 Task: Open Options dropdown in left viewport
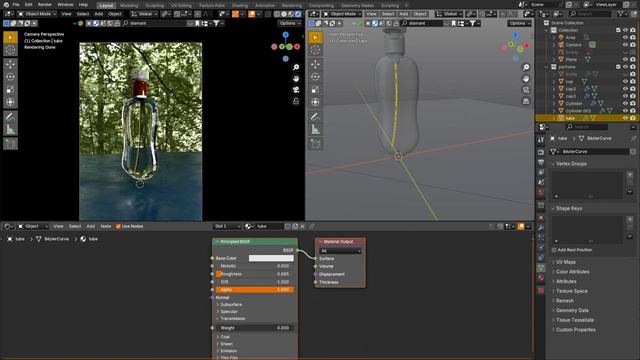(290, 23)
